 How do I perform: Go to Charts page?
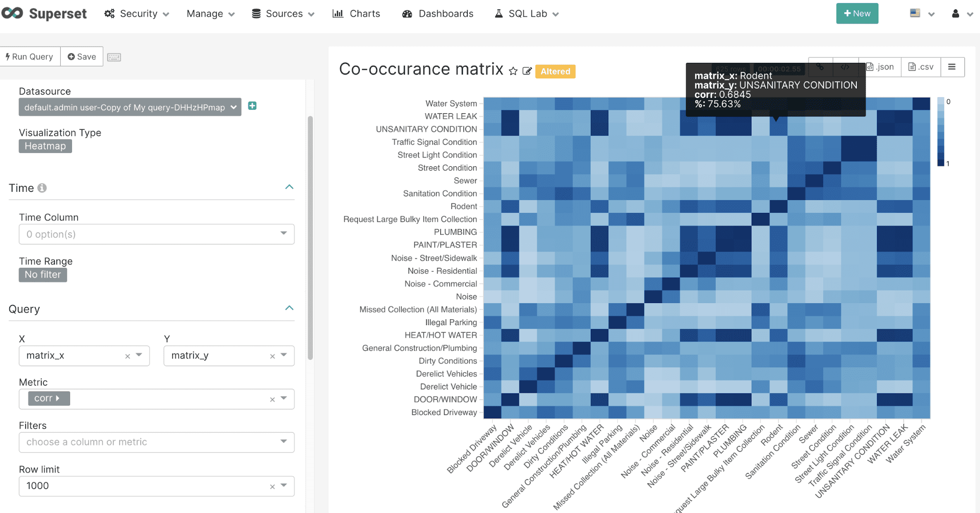coord(356,14)
